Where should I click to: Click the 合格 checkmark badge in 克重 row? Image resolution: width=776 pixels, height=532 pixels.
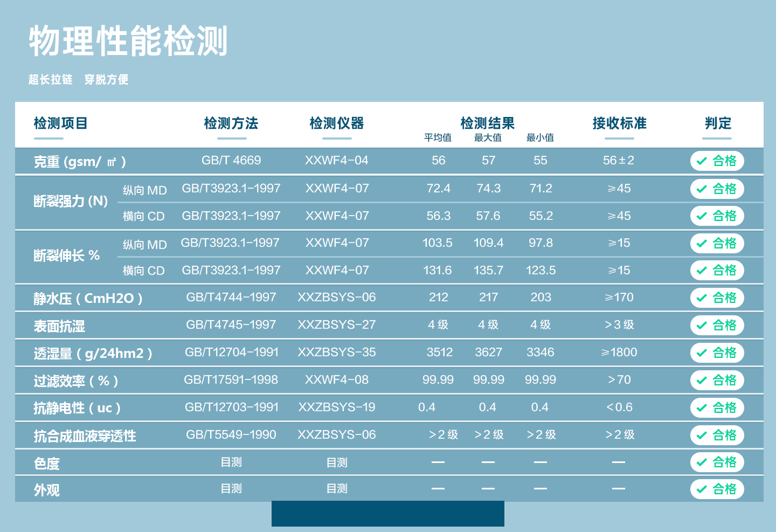717,161
